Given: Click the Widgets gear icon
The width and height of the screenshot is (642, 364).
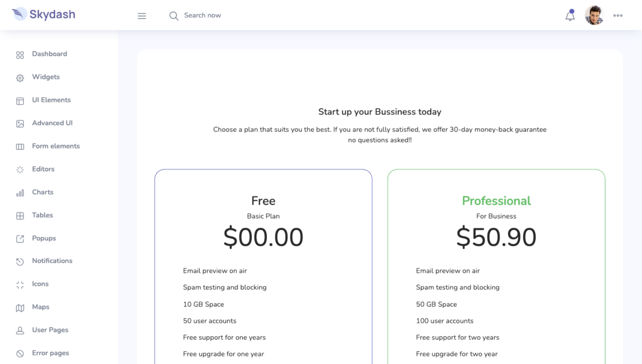Looking at the screenshot, I should tap(20, 78).
